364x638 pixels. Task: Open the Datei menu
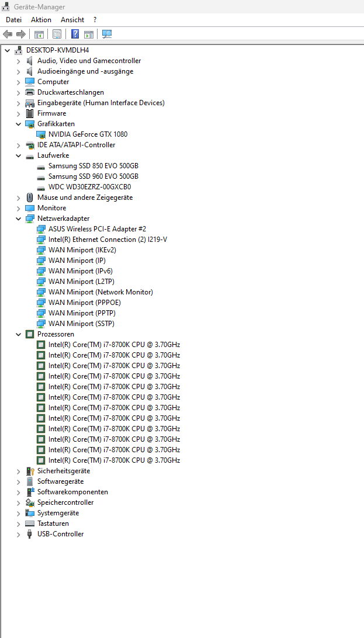[13, 19]
